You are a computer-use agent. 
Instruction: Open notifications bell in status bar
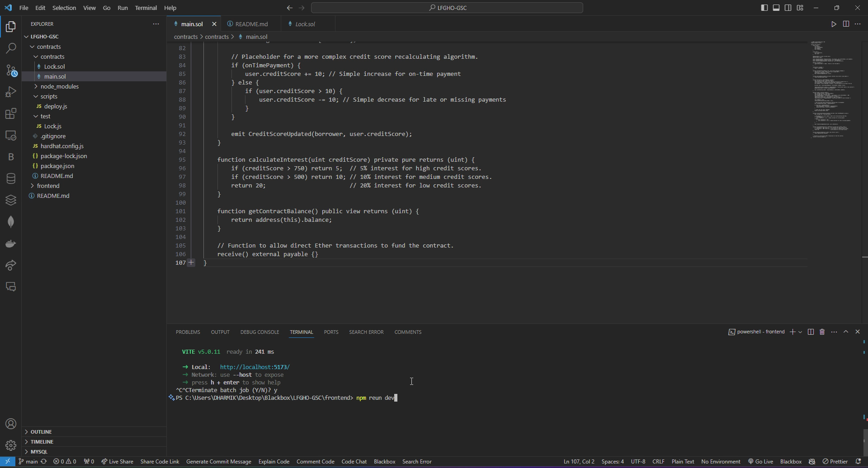point(858,462)
